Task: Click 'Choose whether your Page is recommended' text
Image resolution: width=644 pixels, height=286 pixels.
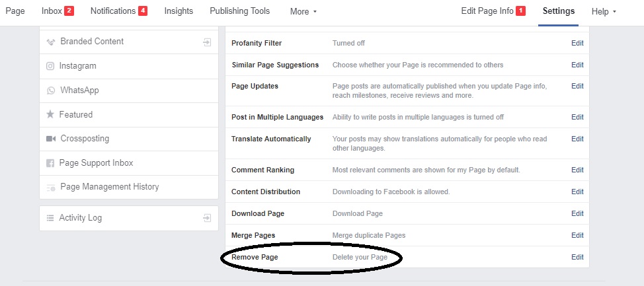Action: [418, 65]
